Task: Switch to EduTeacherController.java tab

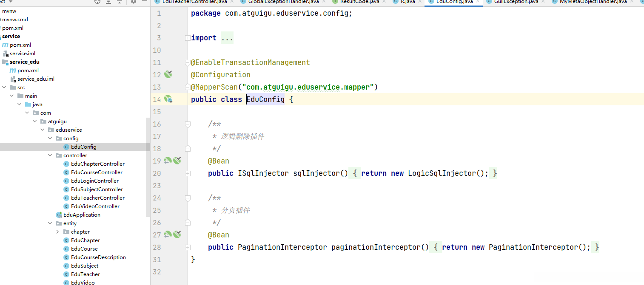Action: click(194, 2)
